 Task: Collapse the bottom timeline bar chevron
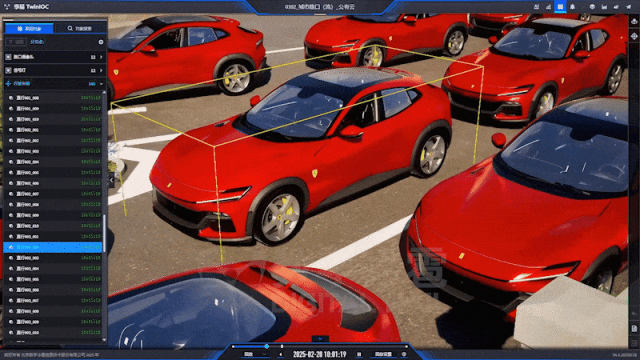tap(320, 339)
